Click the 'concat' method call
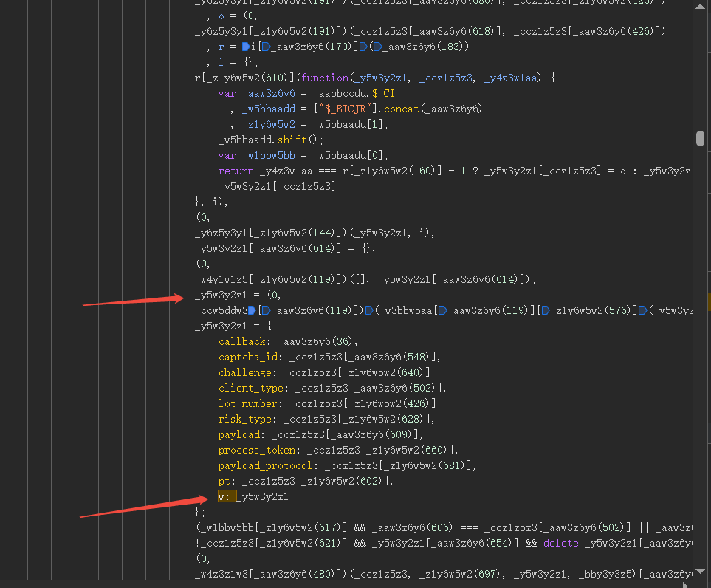Image resolution: width=711 pixels, height=588 pixels. point(402,109)
